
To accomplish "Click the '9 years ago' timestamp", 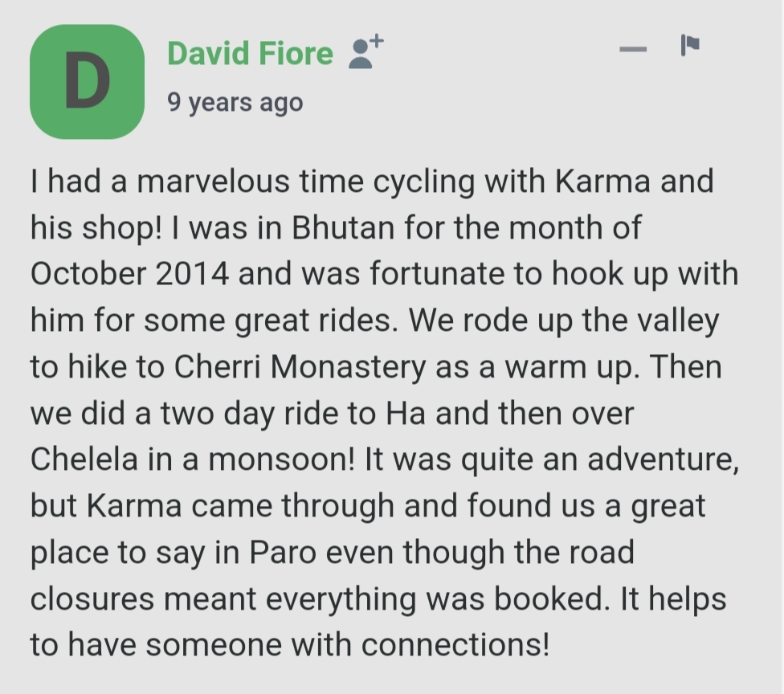I will pos(235,103).
